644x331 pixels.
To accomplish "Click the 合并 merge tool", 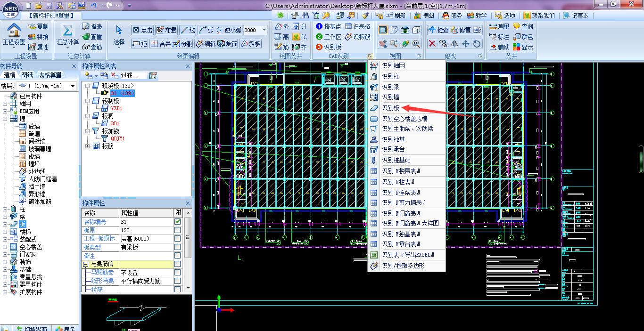I will coord(160,44).
